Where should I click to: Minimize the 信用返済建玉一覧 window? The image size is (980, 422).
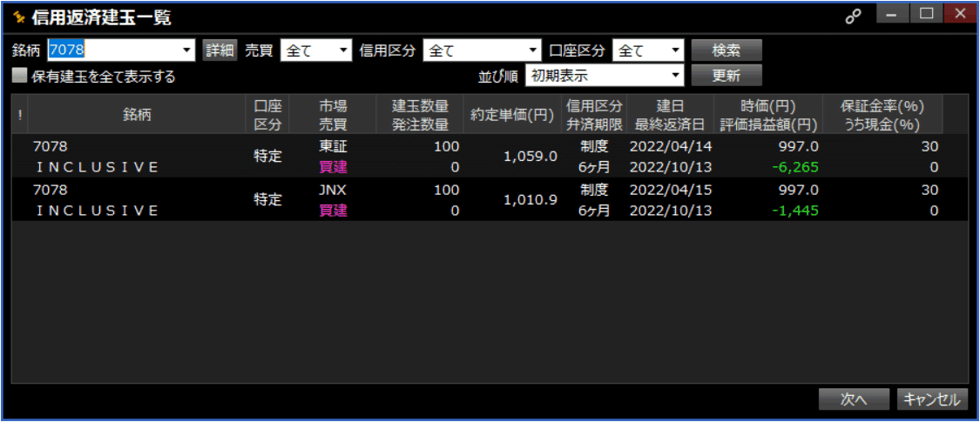click(892, 13)
